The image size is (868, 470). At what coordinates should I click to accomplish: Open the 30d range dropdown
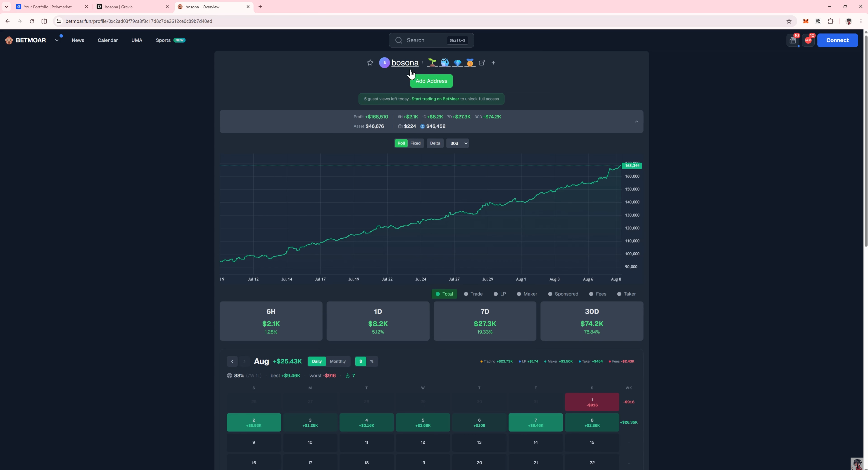point(458,143)
